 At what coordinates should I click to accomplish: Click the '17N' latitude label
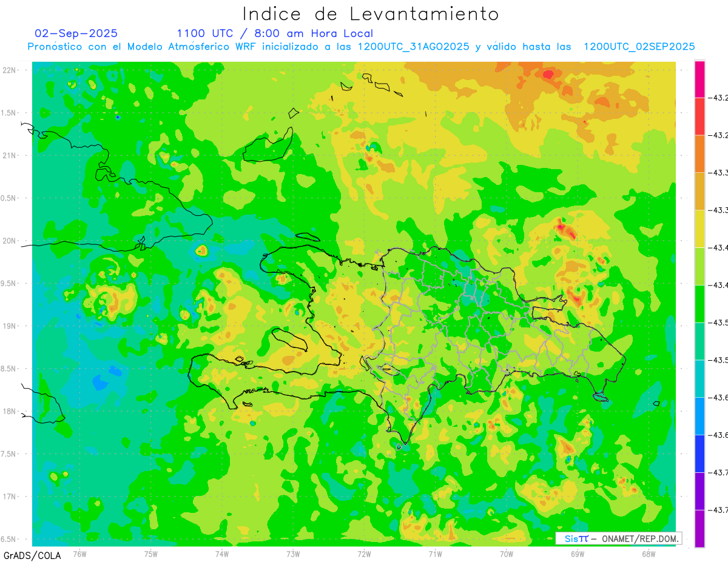[9, 497]
